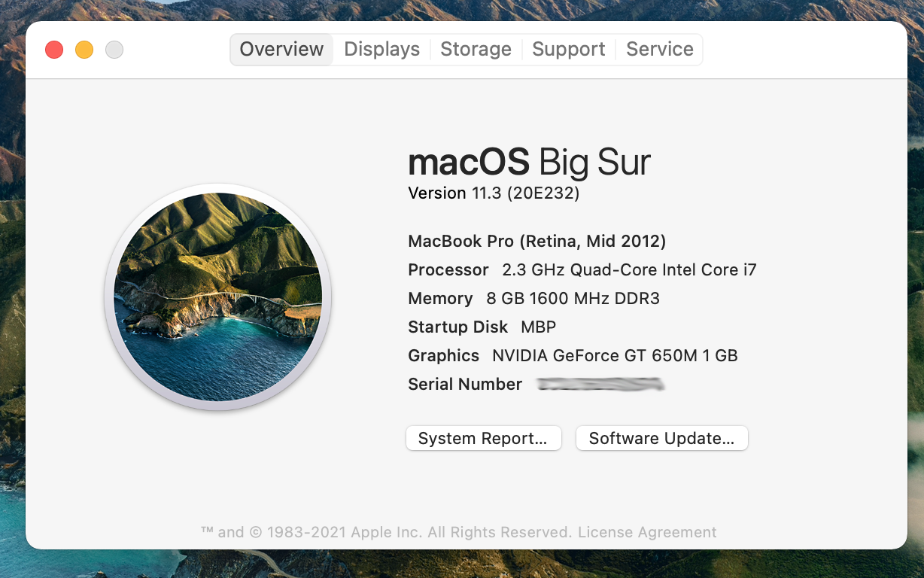Minimize the About This Mac window
924x578 pixels.
click(84, 50)
